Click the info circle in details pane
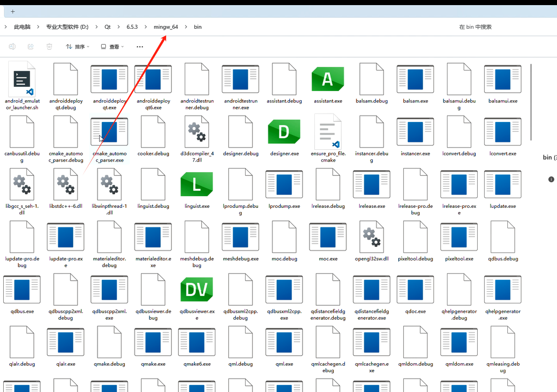557x392 pixels. [551, 179]
